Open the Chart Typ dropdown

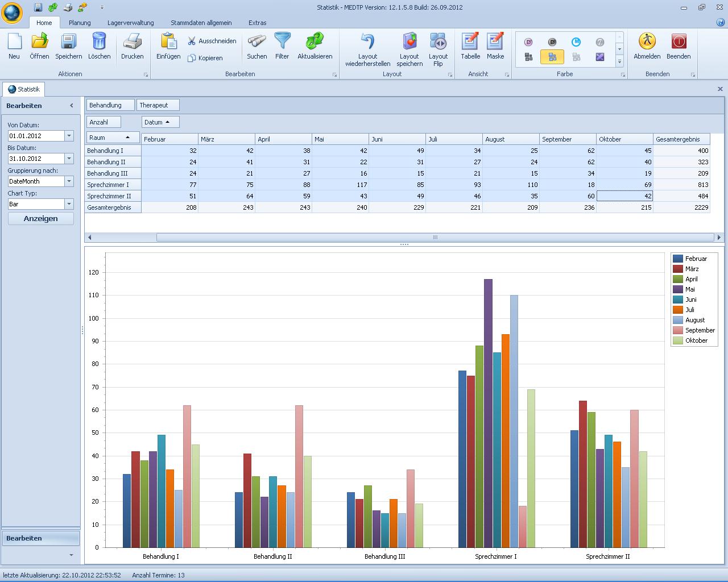(x=69, y=204)
